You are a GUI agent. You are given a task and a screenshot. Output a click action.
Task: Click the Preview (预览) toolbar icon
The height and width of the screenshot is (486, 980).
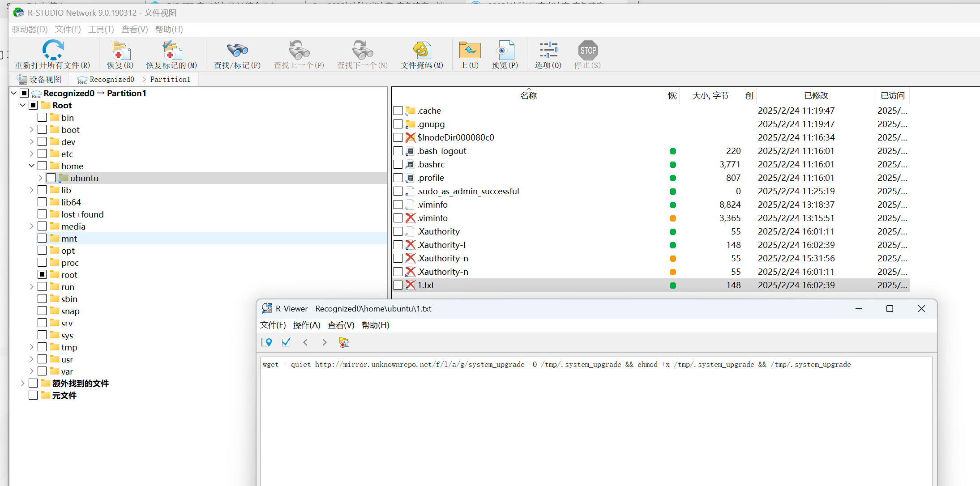pos(505,51)
